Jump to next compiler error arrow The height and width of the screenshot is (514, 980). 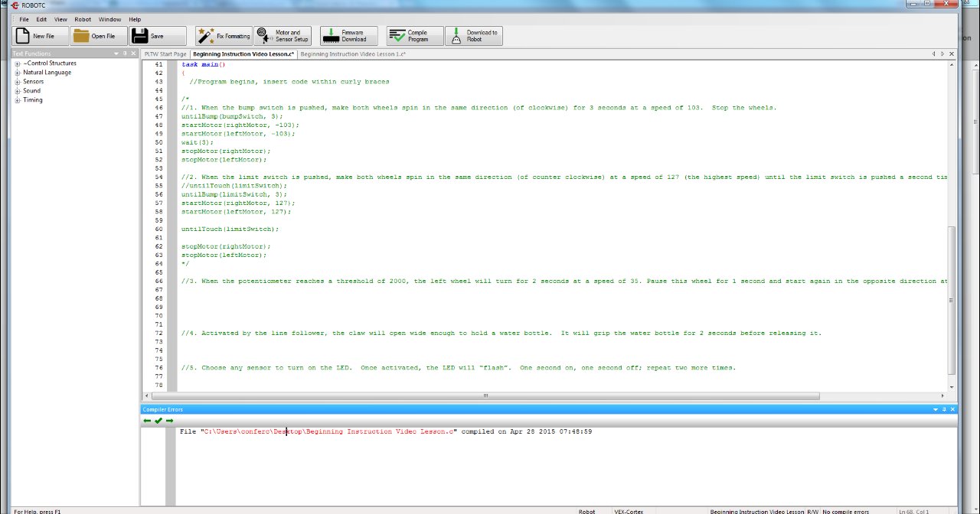169,420
